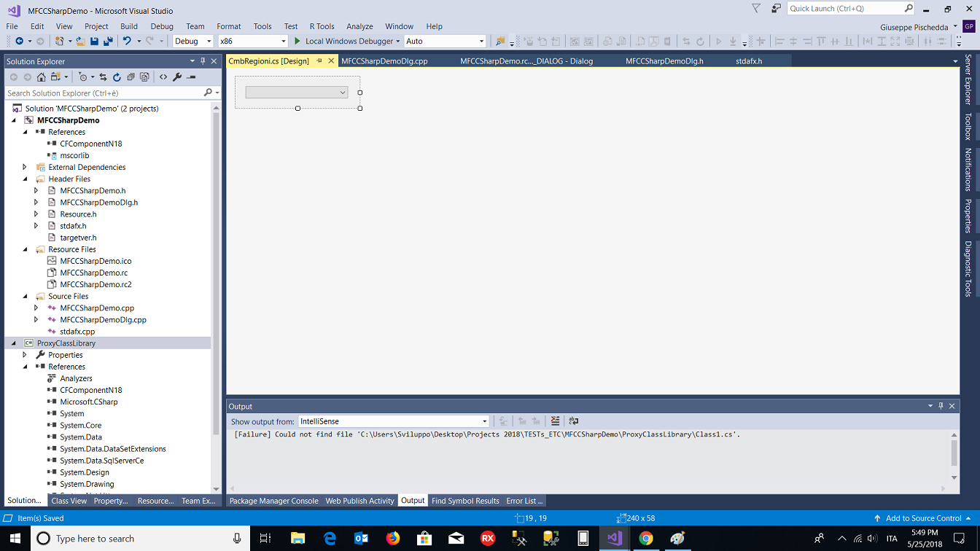Click Clear All icon in Output toolbar
Image resolution: width=980 pixels, height=551 pixels.
[555, 421]
